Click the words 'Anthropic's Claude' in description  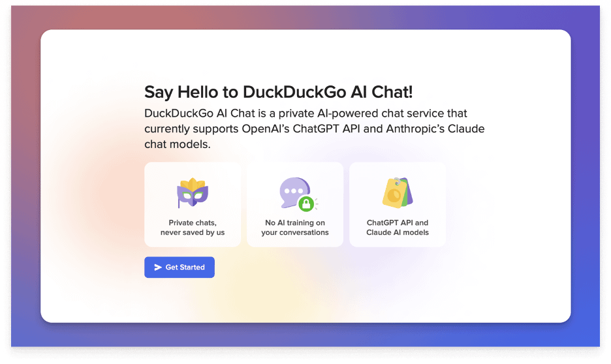point(435,129)
